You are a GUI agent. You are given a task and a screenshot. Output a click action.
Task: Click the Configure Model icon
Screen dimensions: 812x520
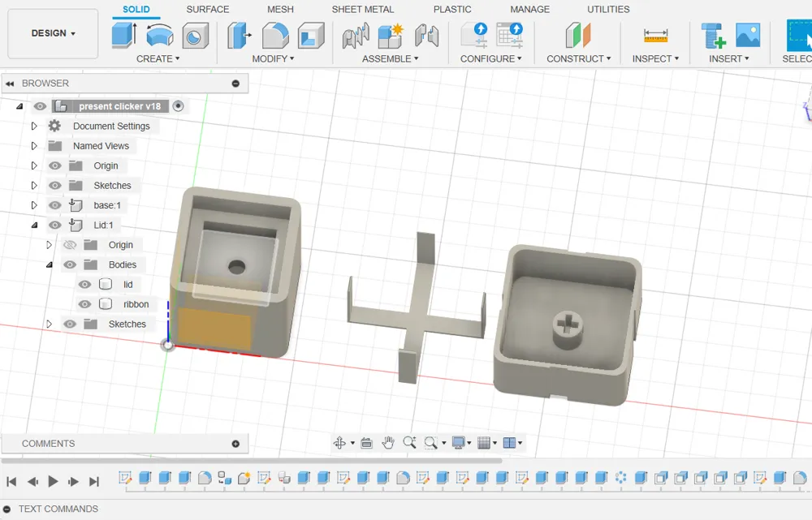pos(474,35)
